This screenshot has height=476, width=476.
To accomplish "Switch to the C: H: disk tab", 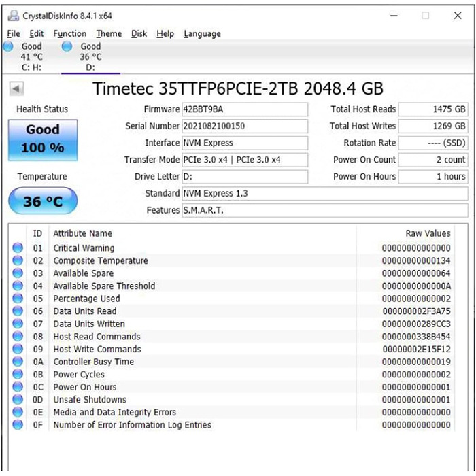I will click(x=31, y=56).
